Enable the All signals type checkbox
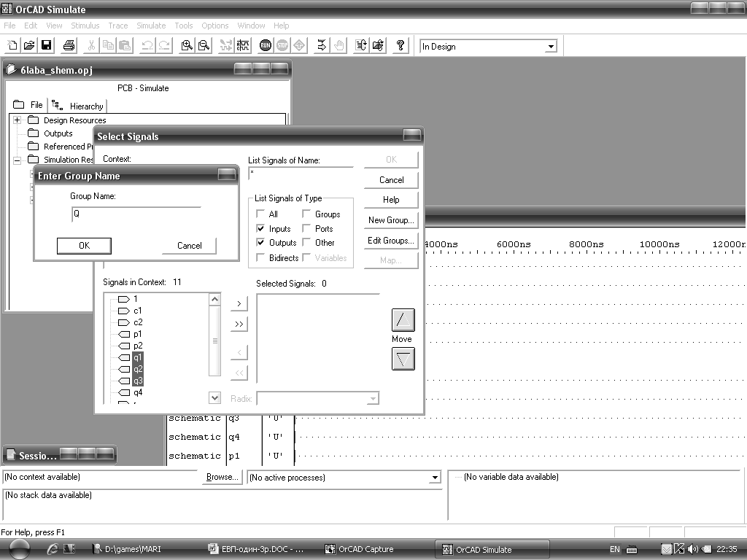 (260, 214)
